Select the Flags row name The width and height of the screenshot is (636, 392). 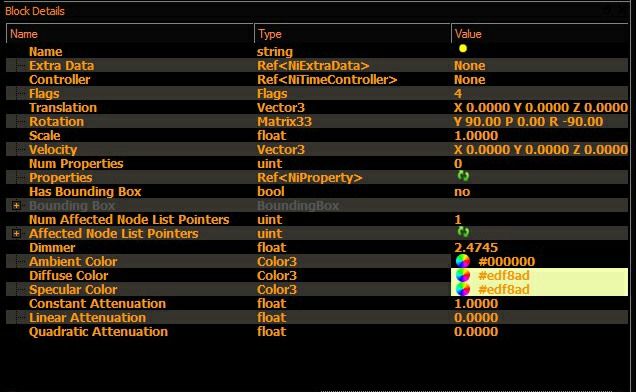pyautogui.click(x=44, y=94)
